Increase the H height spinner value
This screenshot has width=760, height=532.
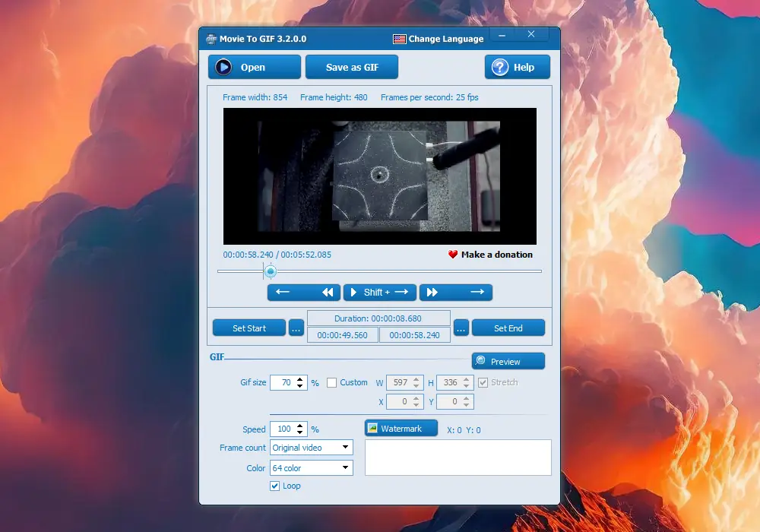coord(467,379)
